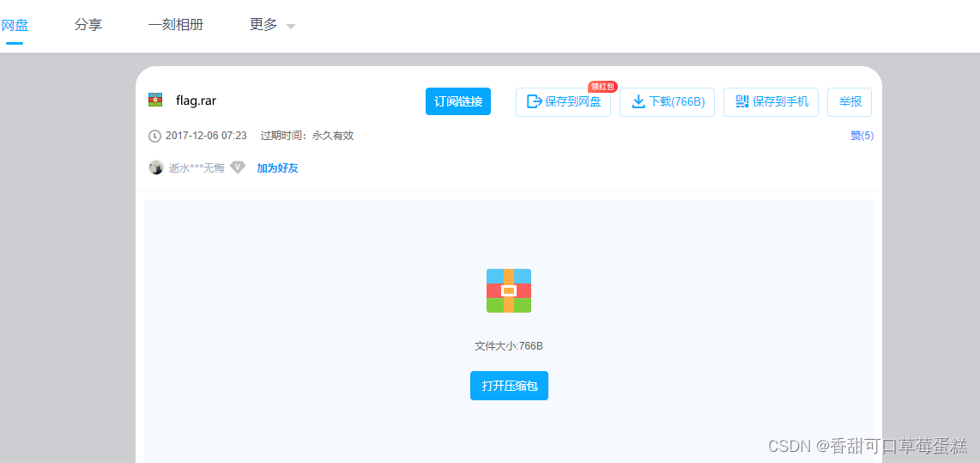The width and height of the screenshot is (980, 463).
Task: Select the 文件大小:766B text
Action: [509, 346]
